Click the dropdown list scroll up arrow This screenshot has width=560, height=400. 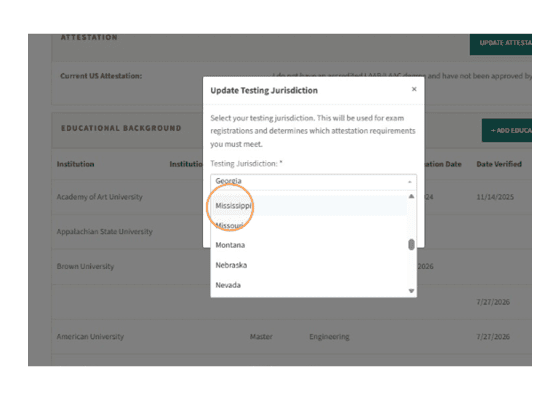tap(411, 196)
